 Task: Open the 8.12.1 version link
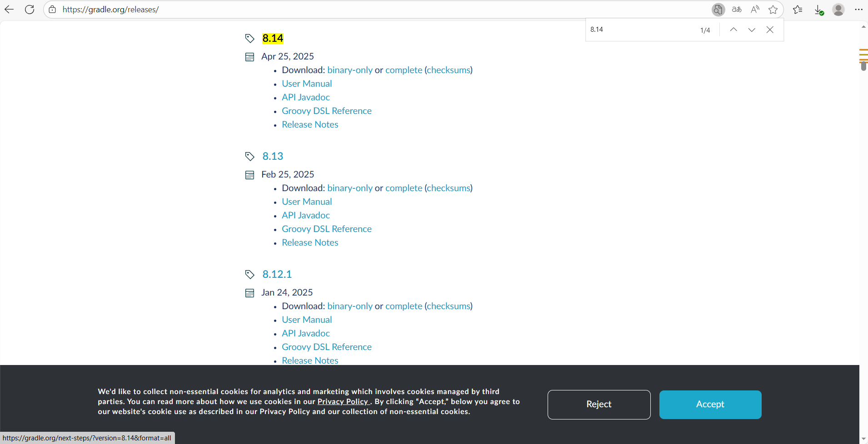pyautogui.click(x=277, y=274)
